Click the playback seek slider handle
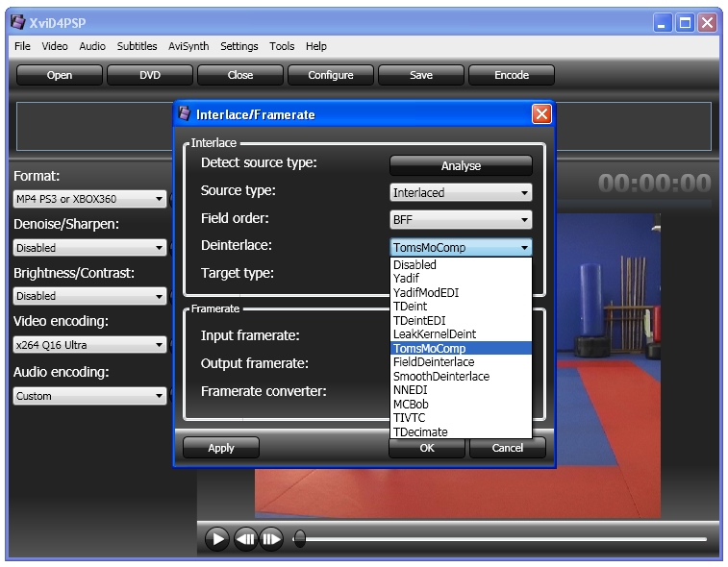The image size is (728, 567). point(300,539)
